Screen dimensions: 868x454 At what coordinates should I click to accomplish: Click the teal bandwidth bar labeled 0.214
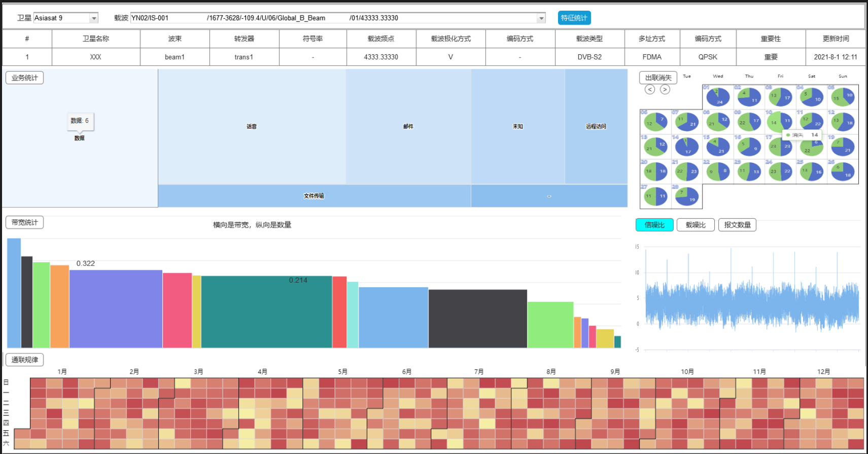pos(266,312)
